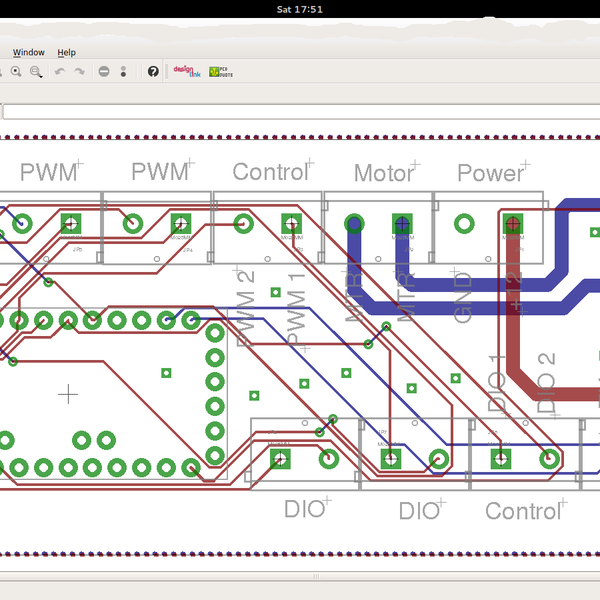Click the GND rotated silkscreen label
This screenshot has width=600, height=600.
[x=462, y=297]
